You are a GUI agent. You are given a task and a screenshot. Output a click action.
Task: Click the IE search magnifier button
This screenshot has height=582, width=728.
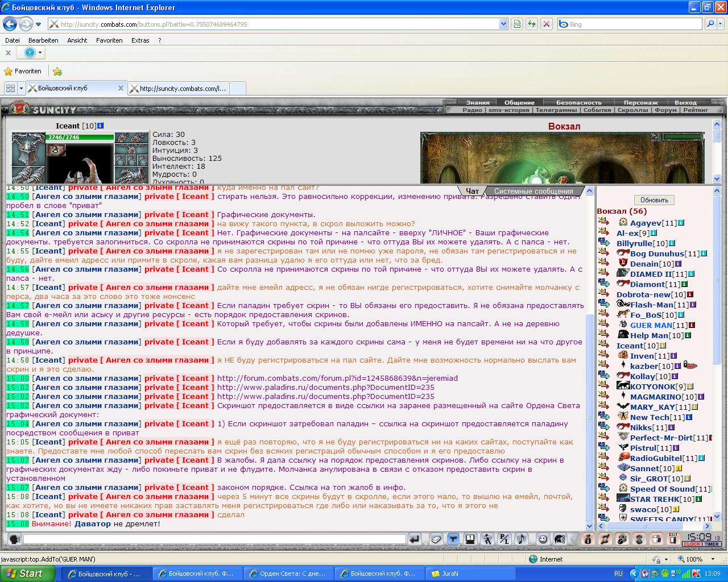[710, 24]
